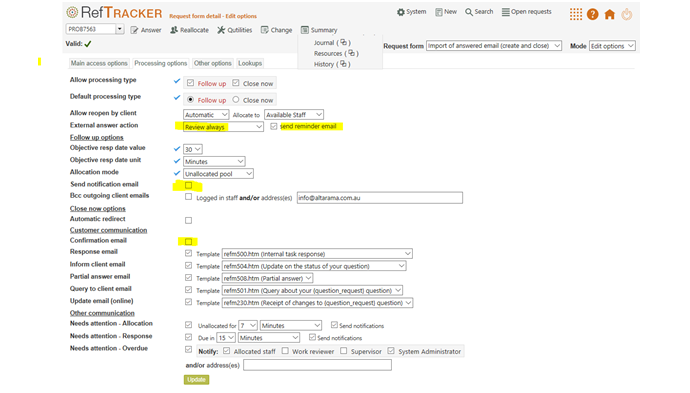Create a New request
The height and width of the screenshot is (393, 690).
coord(446,12)
